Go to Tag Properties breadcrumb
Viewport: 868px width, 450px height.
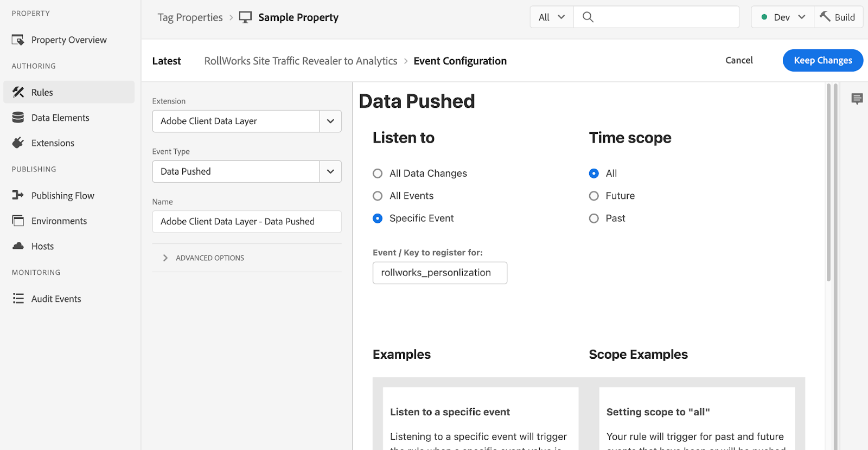[x=190, y=17]
